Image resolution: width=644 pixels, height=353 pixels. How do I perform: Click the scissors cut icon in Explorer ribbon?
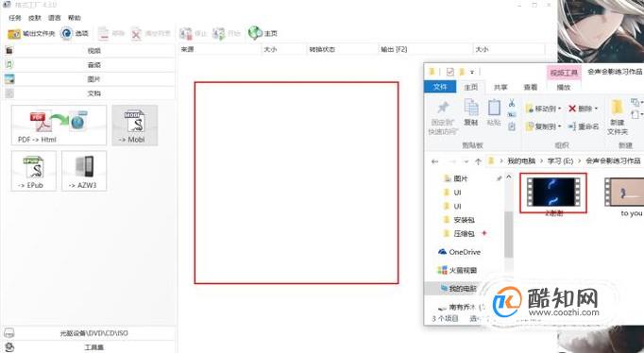point(512,103)
